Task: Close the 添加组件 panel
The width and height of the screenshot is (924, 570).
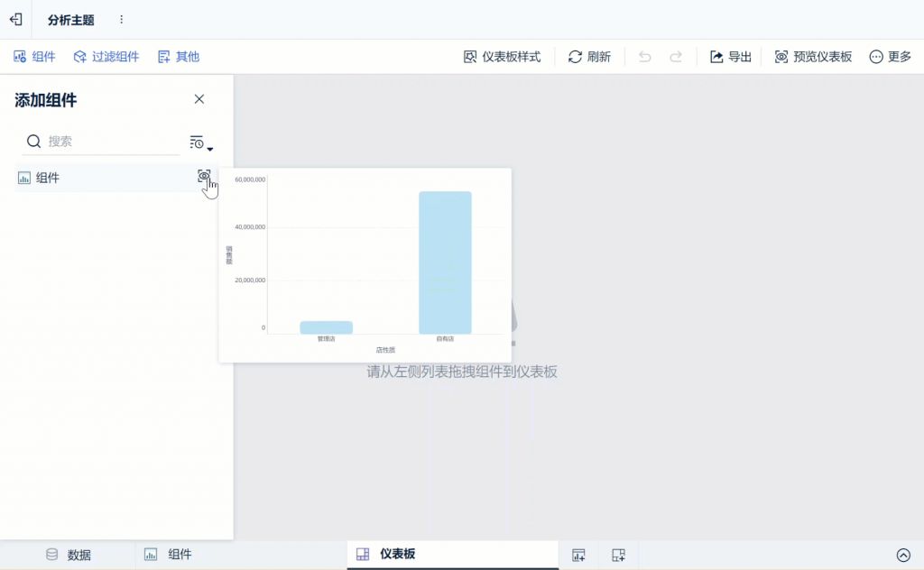Action: click(x=199, y=99)
